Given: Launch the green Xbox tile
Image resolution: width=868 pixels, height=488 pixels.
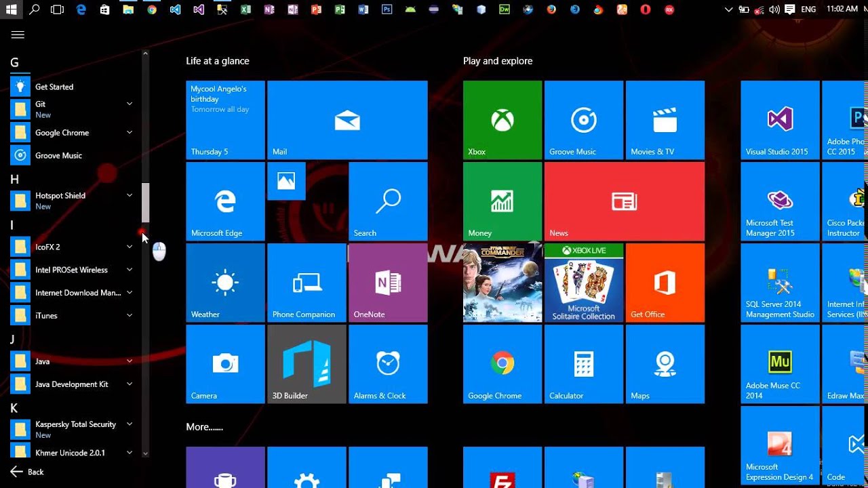Looking at the screenshot, I should pos(502,120).
